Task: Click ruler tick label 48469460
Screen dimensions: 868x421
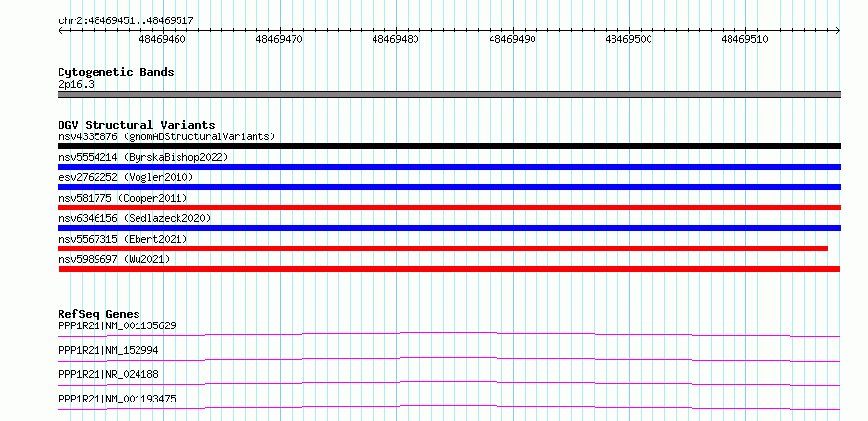Action: pos(162,39)
